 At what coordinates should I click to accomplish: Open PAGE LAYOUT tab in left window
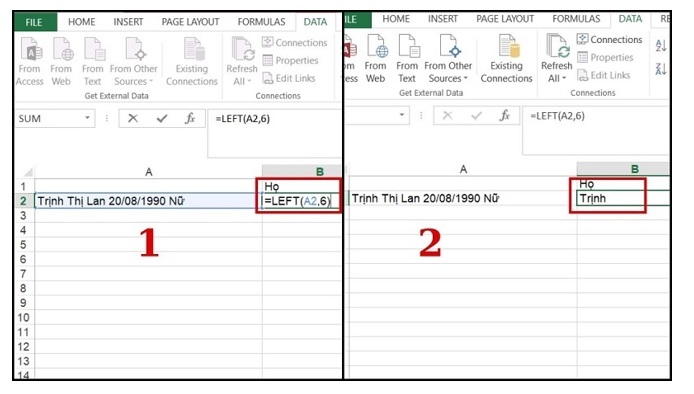click(190, 22)
